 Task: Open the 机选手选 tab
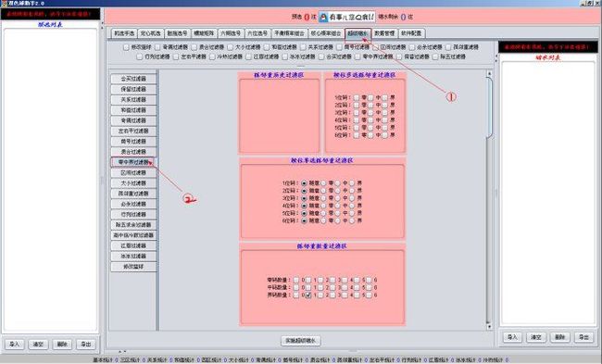[x=124, y=33]
